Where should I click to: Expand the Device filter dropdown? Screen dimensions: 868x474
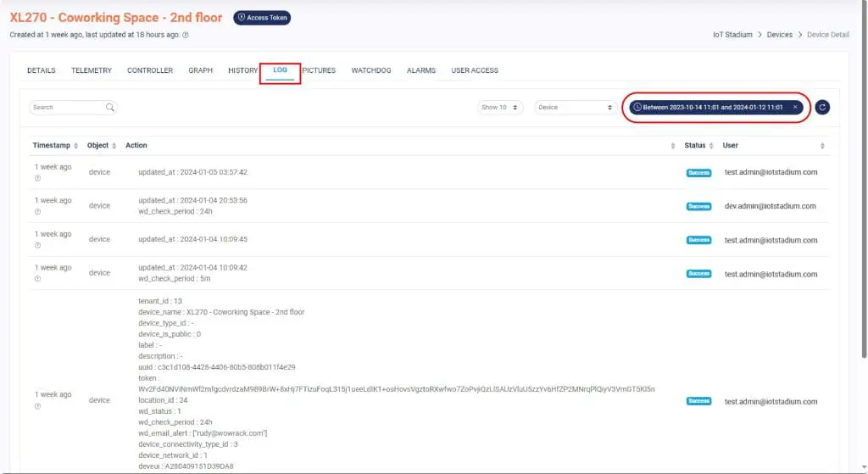575,108
